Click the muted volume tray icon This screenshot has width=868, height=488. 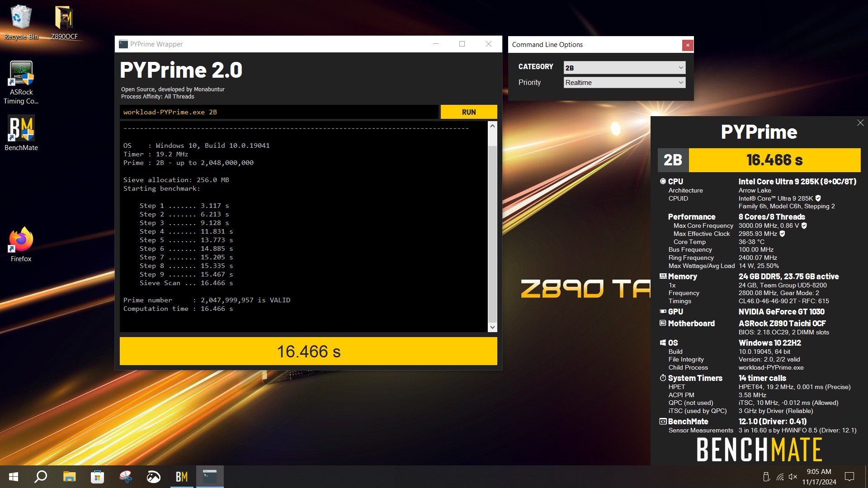(x=793, y=477)
